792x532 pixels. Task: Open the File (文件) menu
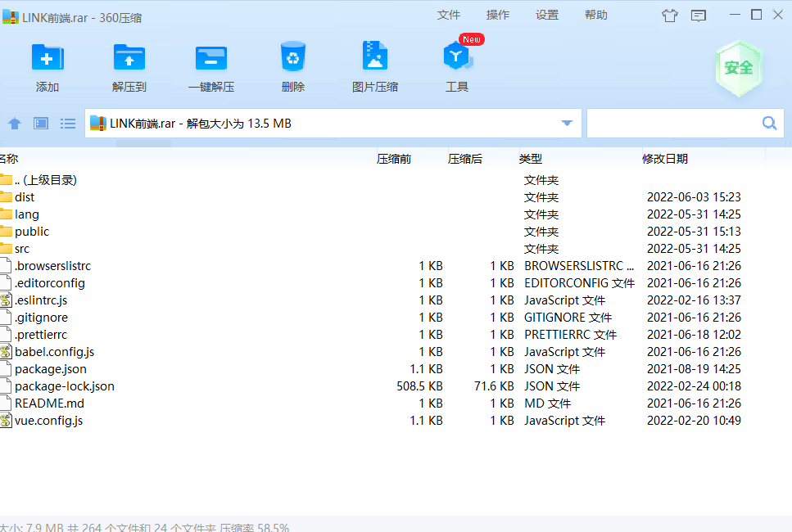449,15
